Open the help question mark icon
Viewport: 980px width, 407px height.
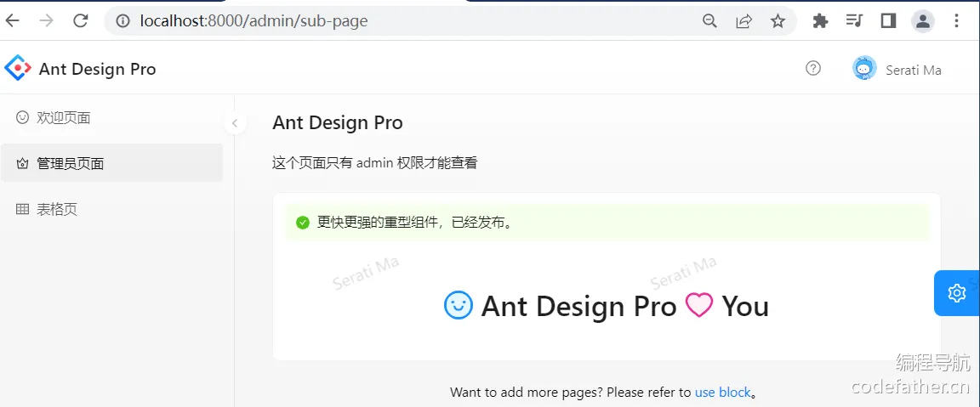813,68
